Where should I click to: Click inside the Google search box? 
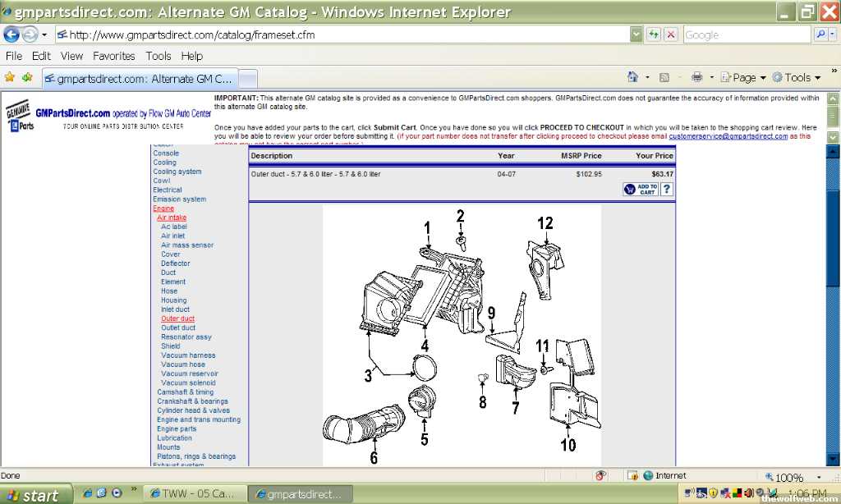[x=743, y=34]
